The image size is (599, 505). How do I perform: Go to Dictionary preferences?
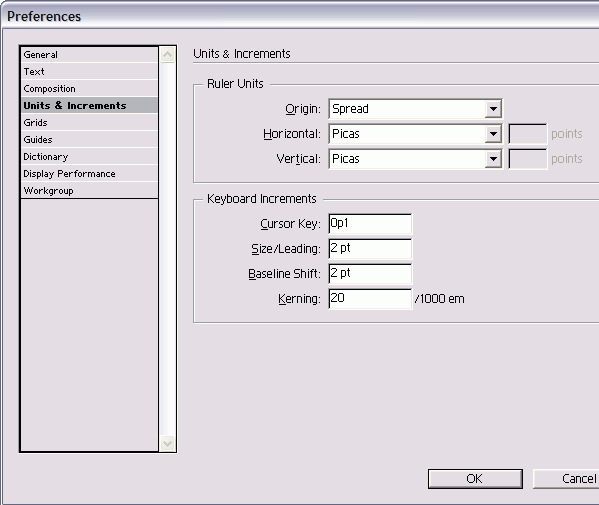[89, 157]
